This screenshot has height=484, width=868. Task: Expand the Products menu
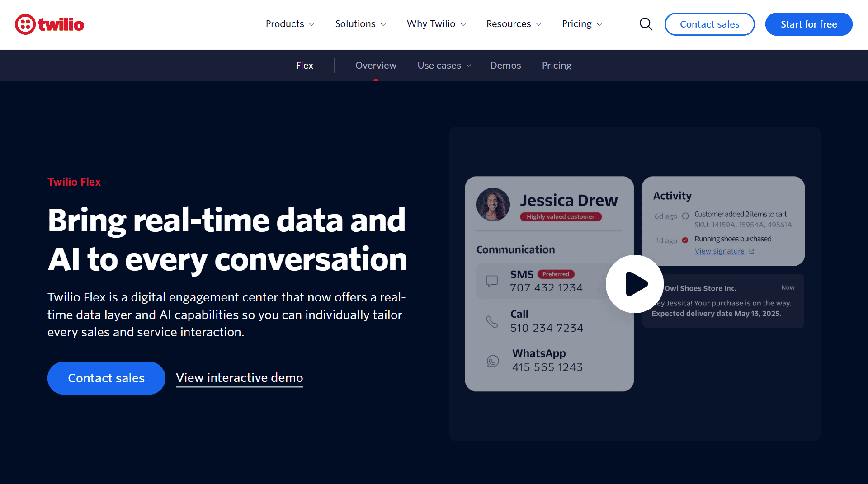(289, 24)
